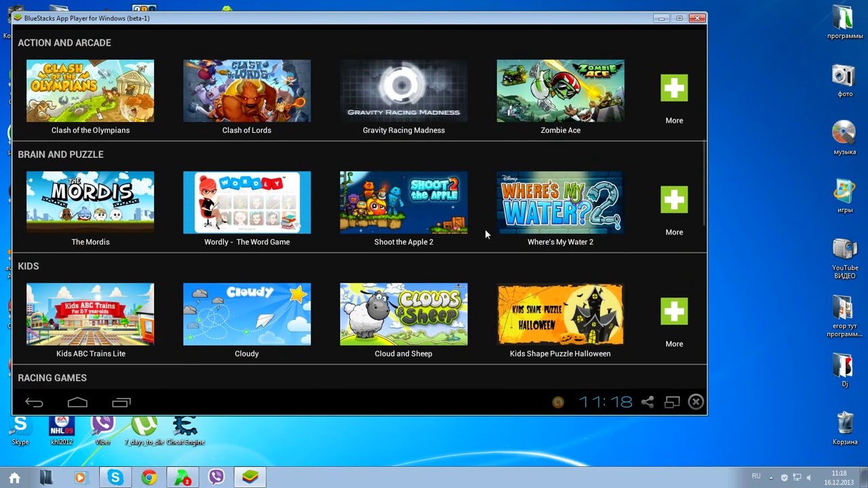Open Where's My Water 2 thumbnail
868x488 pixels.
pyautogui.click(x=560, y=203)
